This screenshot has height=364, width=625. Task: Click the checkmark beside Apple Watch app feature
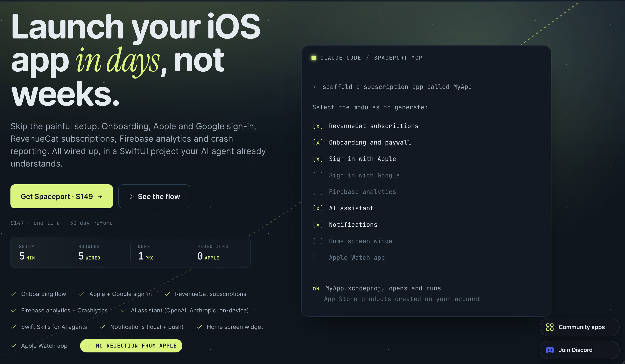coord(14,346)
